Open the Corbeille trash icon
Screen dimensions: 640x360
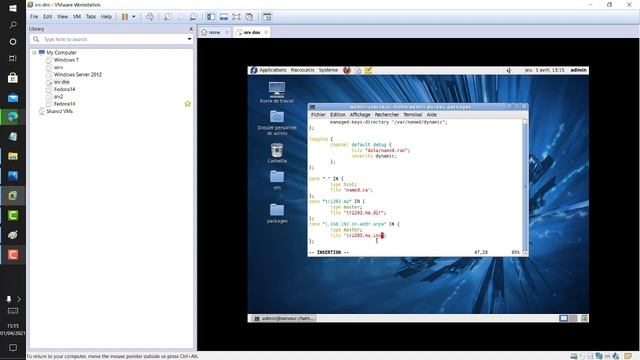[277, 153]
